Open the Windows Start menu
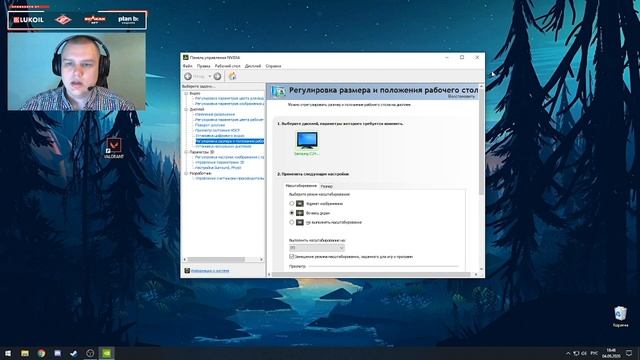 point(8,353)
